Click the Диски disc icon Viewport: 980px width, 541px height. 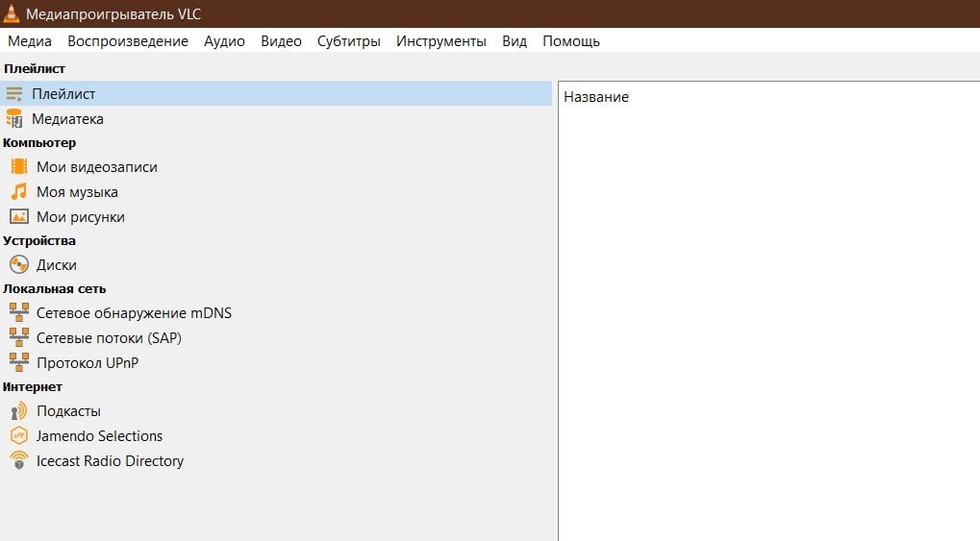coord(18,265)
